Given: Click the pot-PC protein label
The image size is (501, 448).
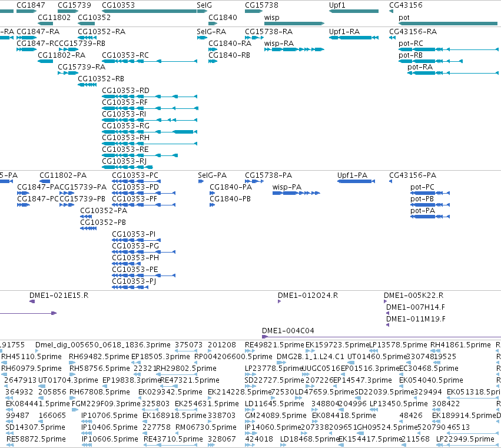Looking at the screenshot, I should [422, 187].
